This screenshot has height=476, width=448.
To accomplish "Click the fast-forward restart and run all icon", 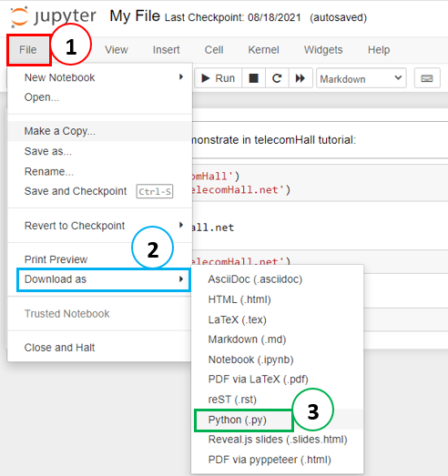I will (300, 78).
